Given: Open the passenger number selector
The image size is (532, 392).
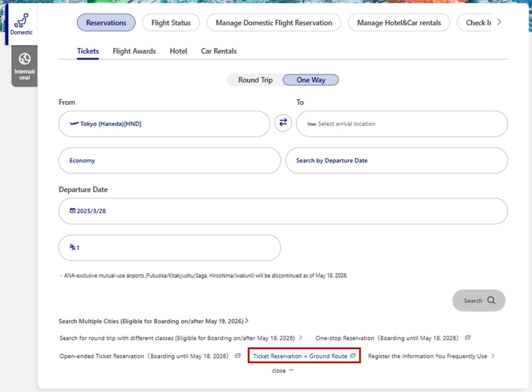Looking at the screenshot, I should pyautogui.click(x=170, y=248).
